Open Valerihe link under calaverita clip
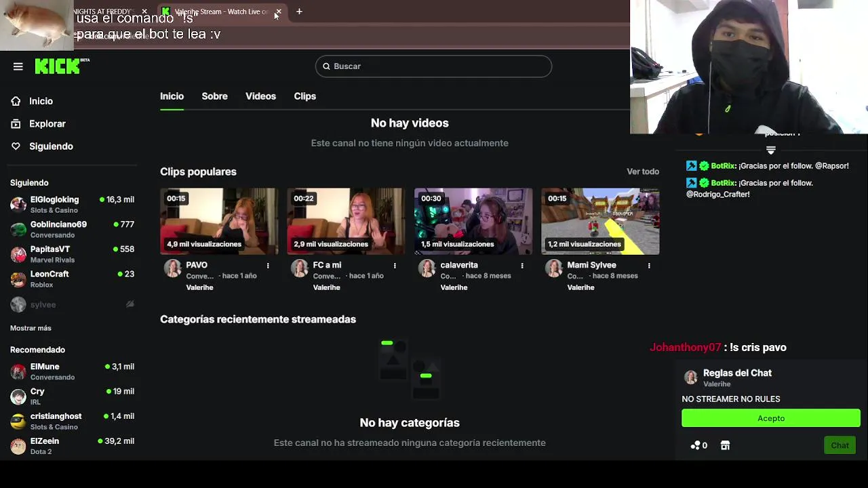The height and width of the screenshot is (488, 868). pyautogui.click(x=454, y=287)
